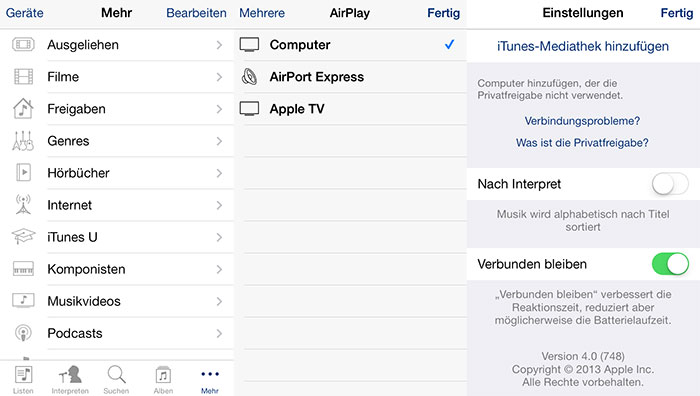Tap the Hörbücher audiobook icon
This screenshot has width=700, height=396.
pyautogui.click(x=23, y=173)
